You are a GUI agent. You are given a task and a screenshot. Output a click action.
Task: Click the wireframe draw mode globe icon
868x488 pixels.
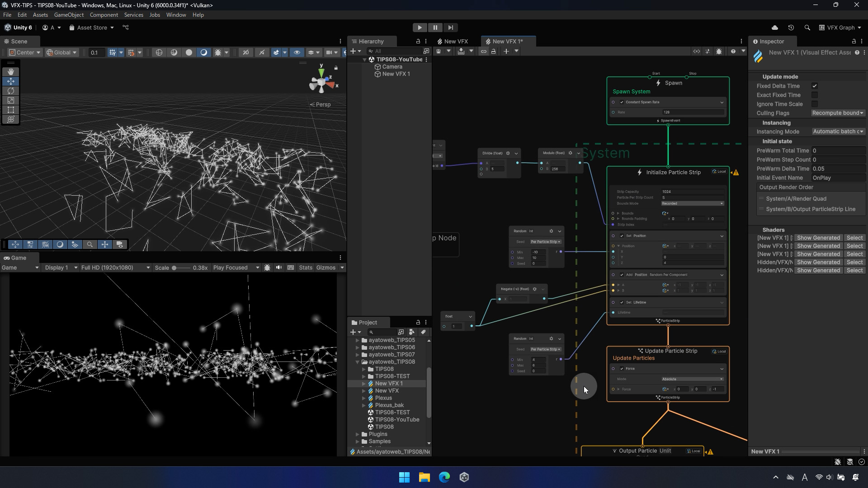pos(159,52)
